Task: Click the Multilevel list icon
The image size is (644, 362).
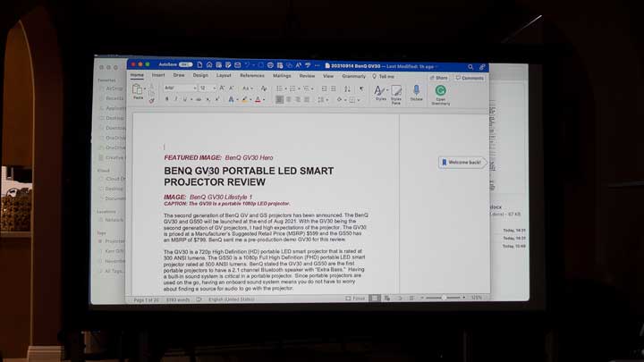Action: coord(306,88)
